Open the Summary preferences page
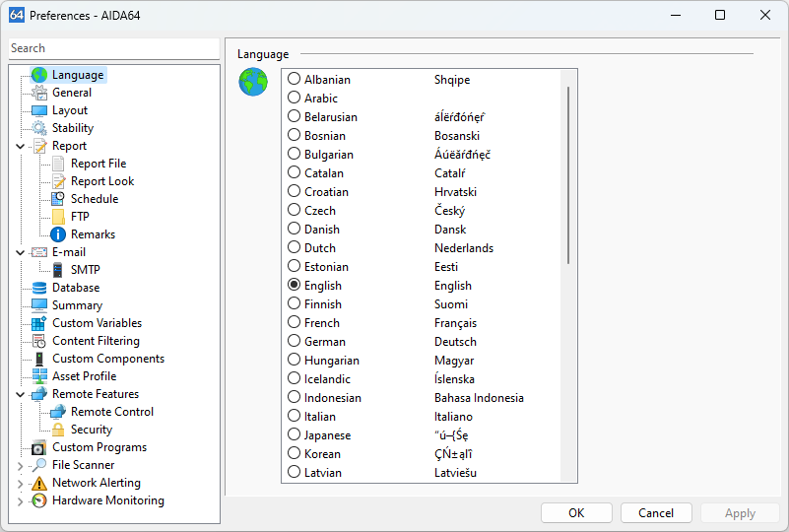 pos(78,305)
